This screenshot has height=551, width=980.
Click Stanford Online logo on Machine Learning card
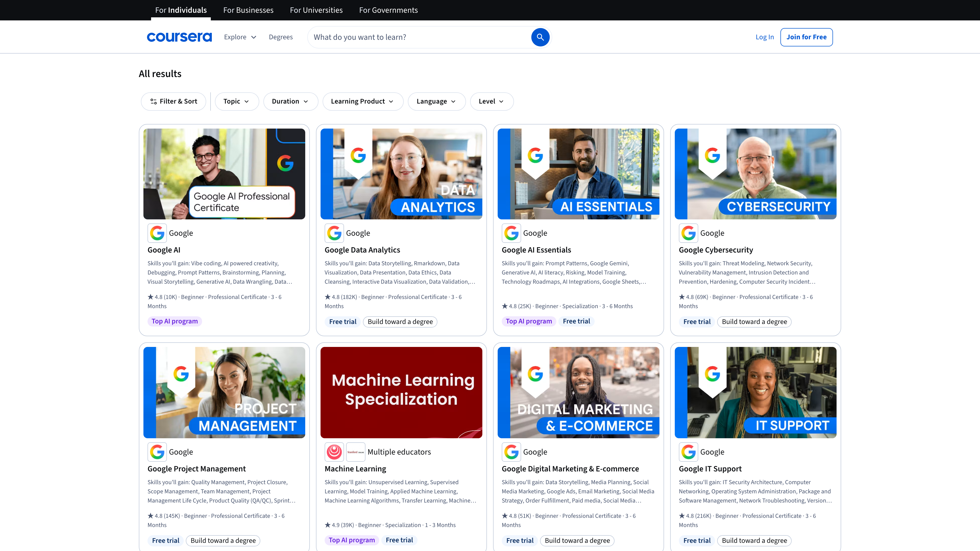tap(356, 452)
